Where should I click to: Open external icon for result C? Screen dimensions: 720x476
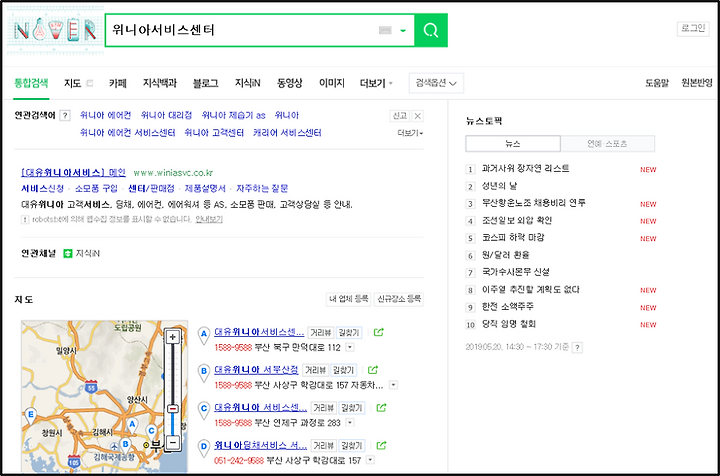tap(381, 407)
